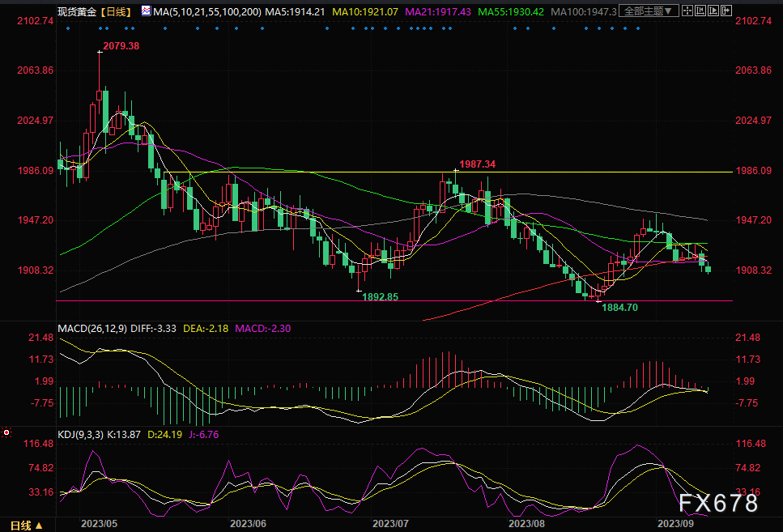Click the red circular marker left of KDJ
This screenshot has height=532, width=783.
pyautogui.click(x=7, y=433)
